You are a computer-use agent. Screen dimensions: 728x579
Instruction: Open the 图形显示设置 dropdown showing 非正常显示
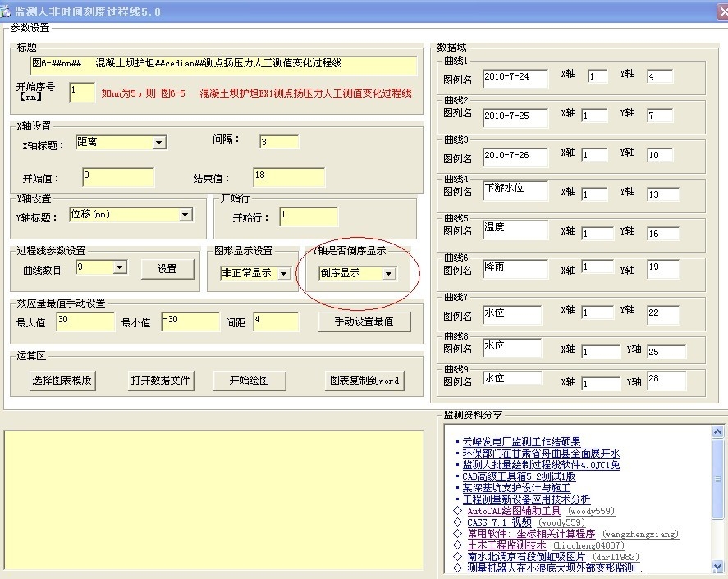tap(283, 274)
